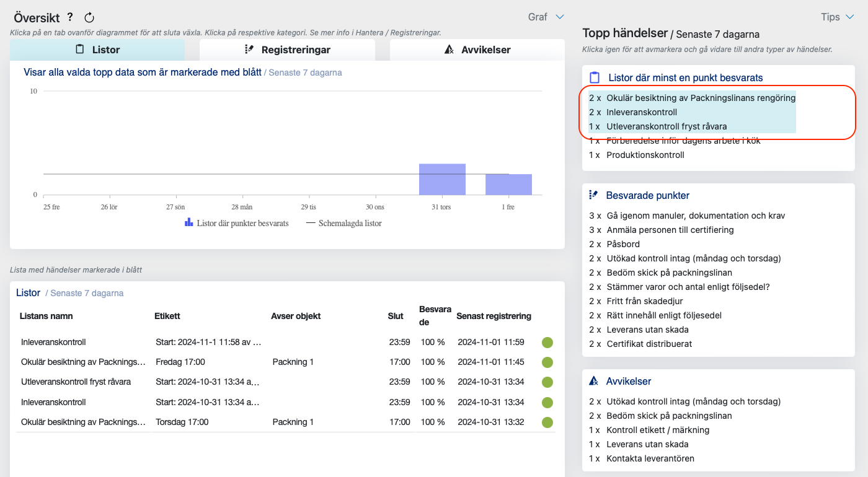Sort by Besvarade column header
Image resolution: width=868 pixels, height=477 pixels.
(435, 316)
